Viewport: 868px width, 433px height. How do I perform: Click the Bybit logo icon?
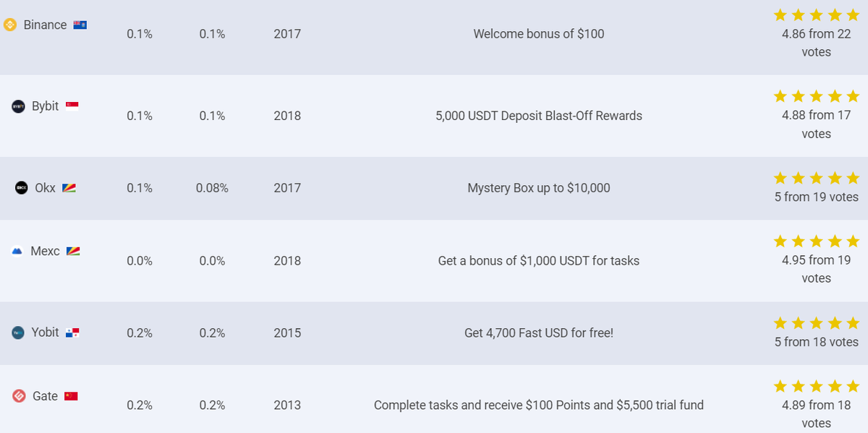click(x=19, y=106)
